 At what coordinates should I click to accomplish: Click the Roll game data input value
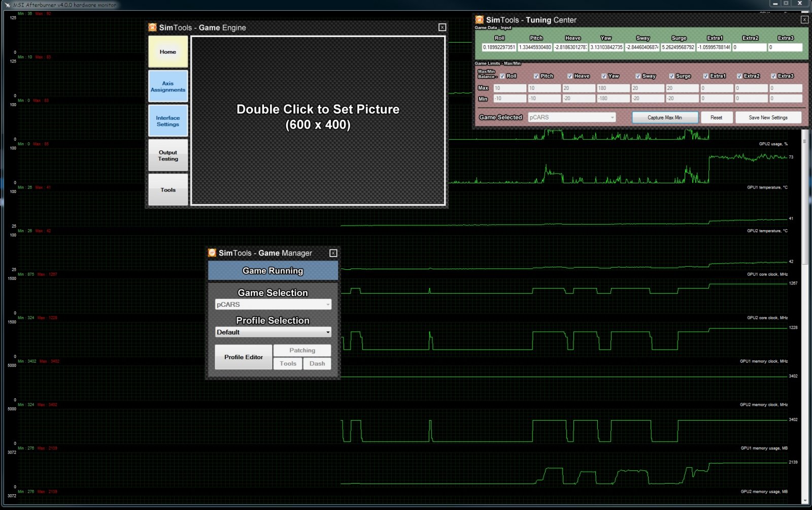[499, 47]
